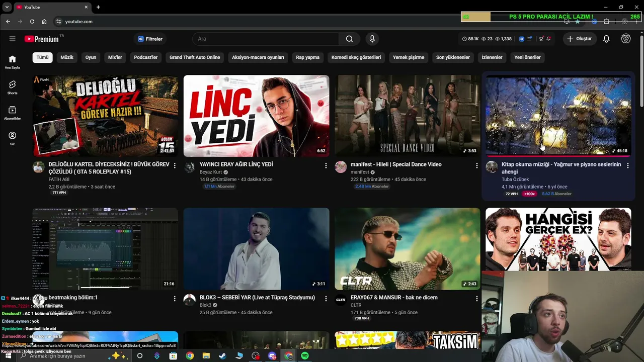Reload the youtube.com page
Screen dimensions: 644x362
(32, 22)
